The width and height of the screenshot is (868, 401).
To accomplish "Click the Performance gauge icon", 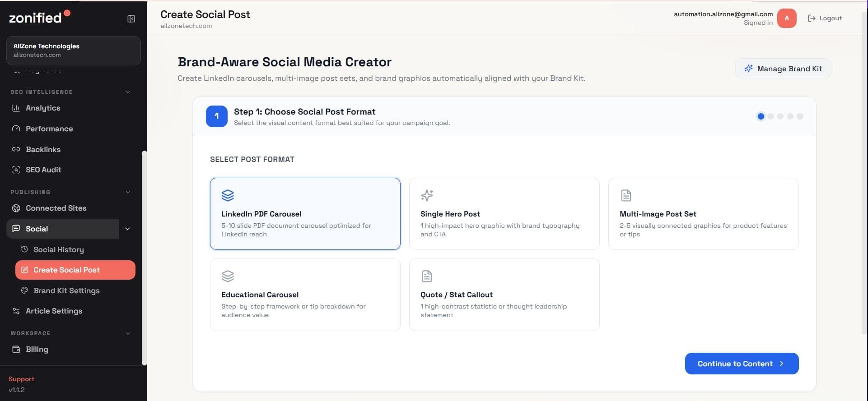I will coord(16,129).
